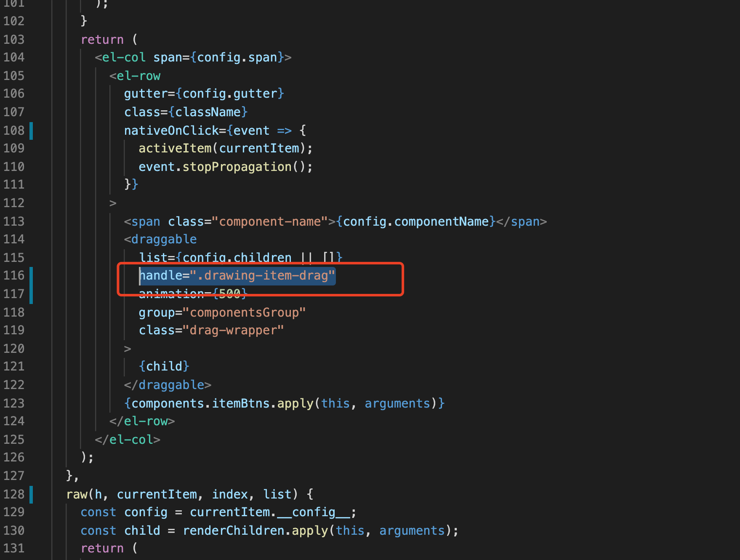The width and height of the screenshot is (740, 560).
Task: Click '__config__' property on line 129
Action: (x=314, y=512)
